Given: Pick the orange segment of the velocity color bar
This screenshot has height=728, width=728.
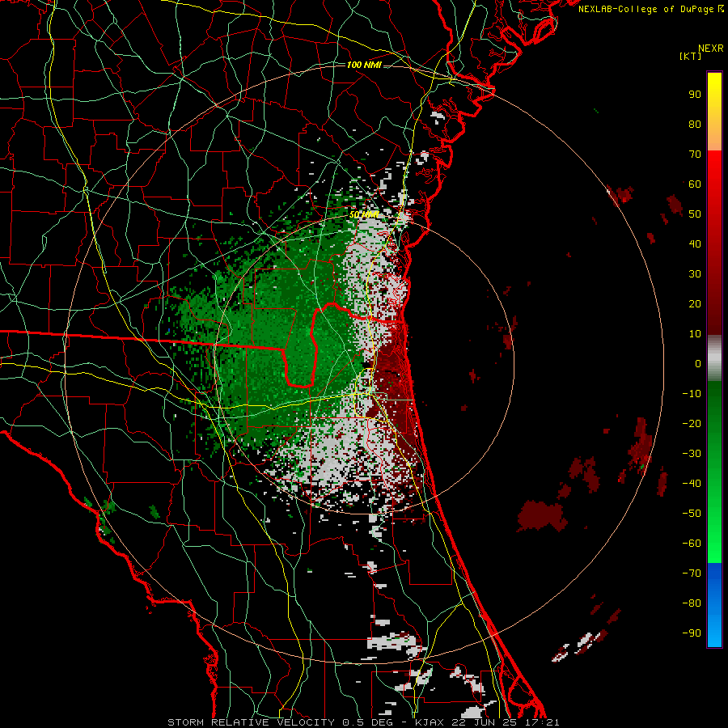Looking at the screenshot, I should 714,139.
